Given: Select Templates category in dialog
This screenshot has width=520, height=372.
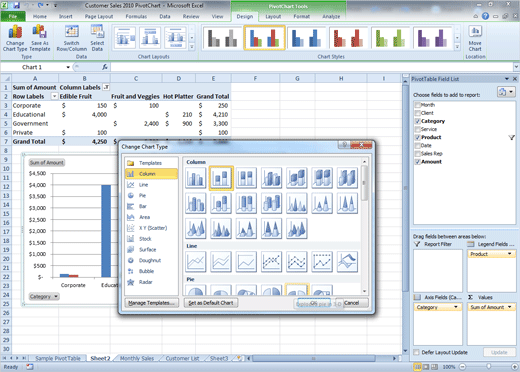Looking at the screenshot, I should 151,163.
